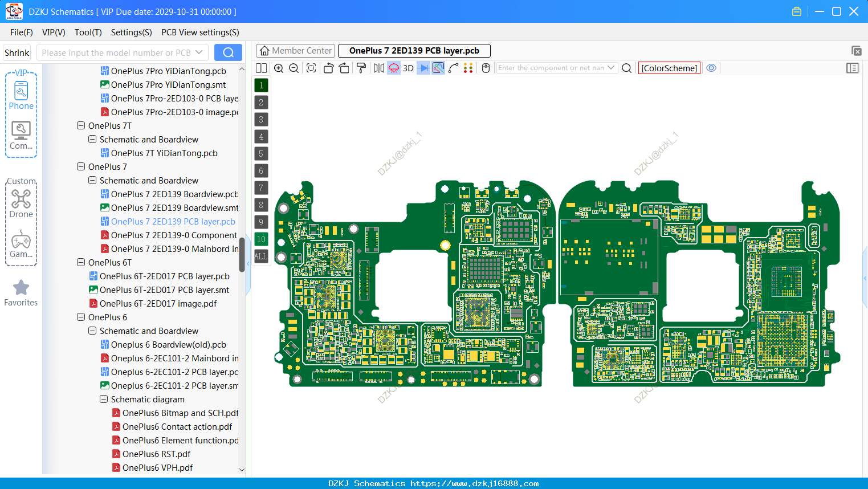This screenshot has height=489, width=868.
Task: Toggle the net routing highlight tool
Action: click(x=438, y=68)
